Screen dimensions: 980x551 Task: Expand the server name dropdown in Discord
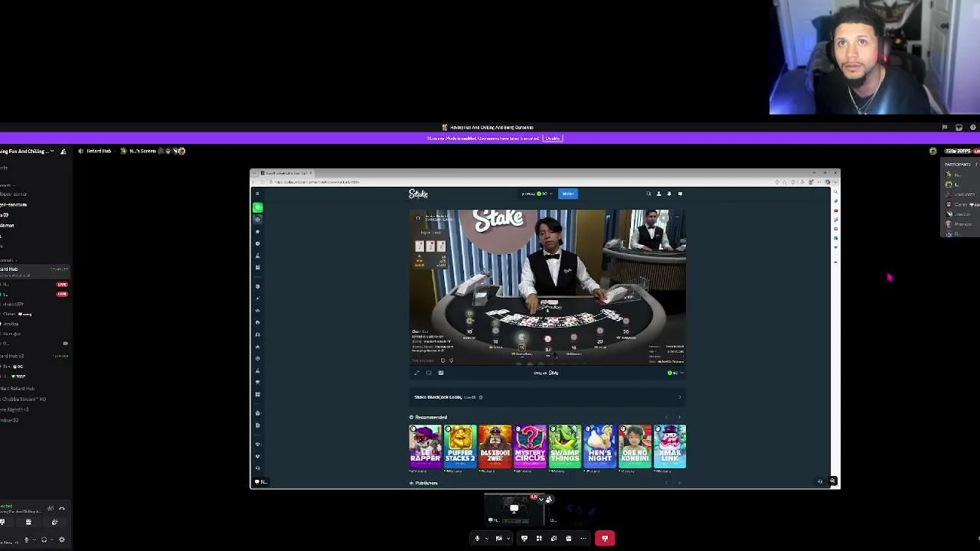(52, 152)
